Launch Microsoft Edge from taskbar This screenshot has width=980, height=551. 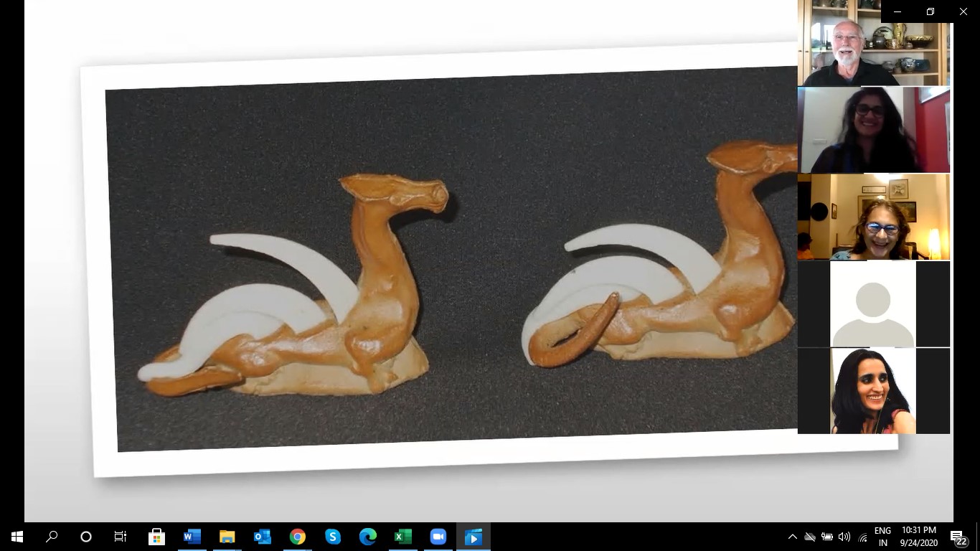pyautogui.click(x=368, y=537)
